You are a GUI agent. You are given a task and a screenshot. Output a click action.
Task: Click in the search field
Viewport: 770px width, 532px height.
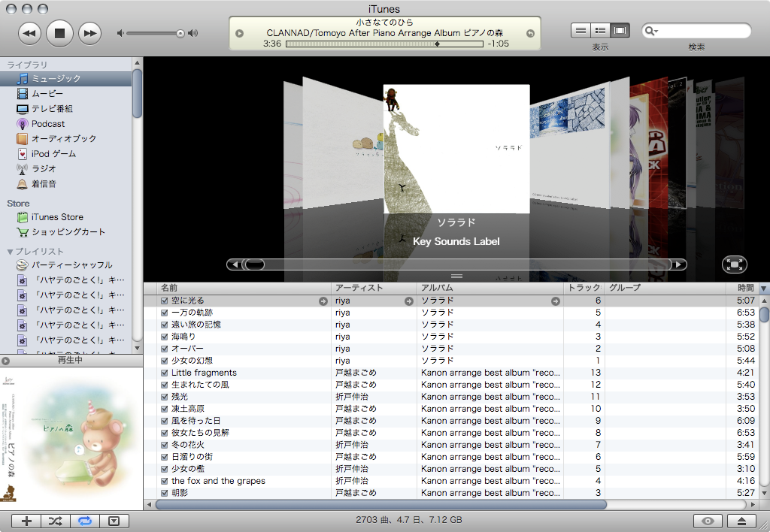click(x=696, y=31)
